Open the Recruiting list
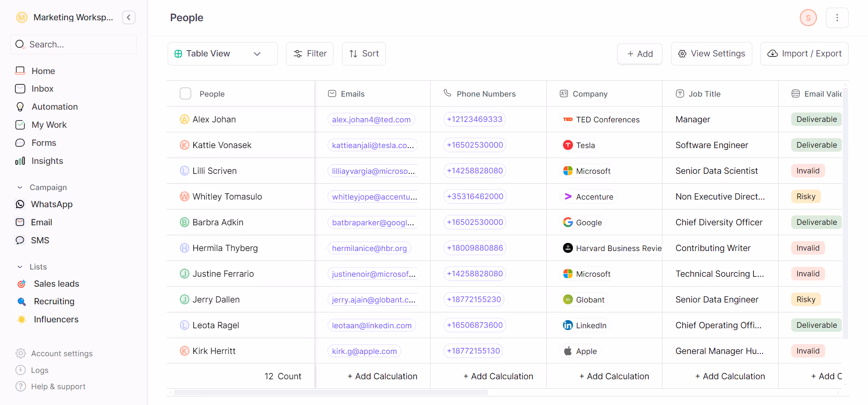The image size is (868, 405). tap(54, 301)
